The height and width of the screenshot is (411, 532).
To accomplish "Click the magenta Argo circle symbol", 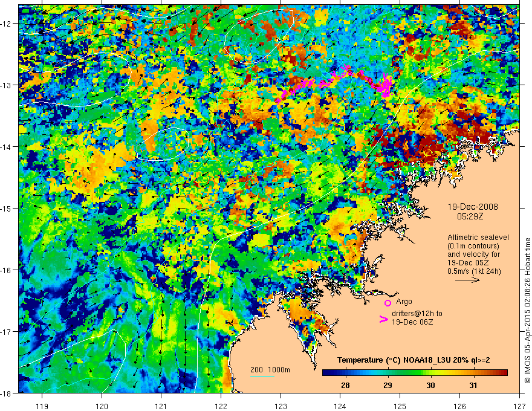I will (x=388, y=303).
